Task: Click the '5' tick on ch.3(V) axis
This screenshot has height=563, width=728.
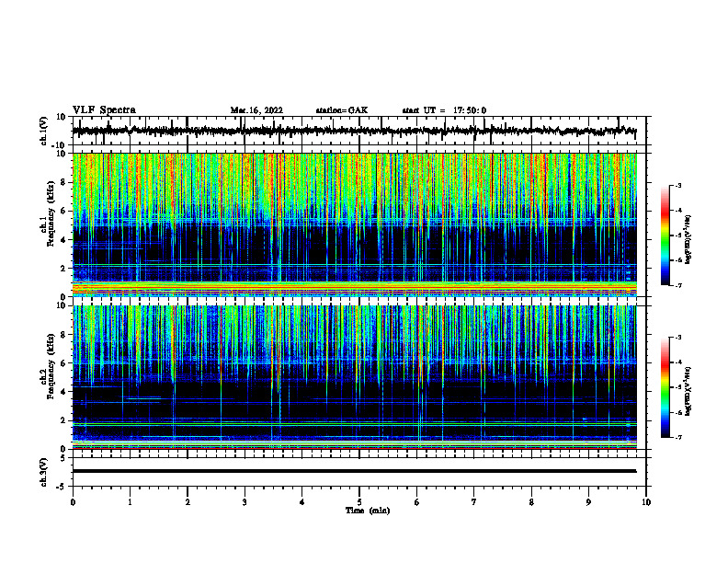Action: tap(64, 458)
